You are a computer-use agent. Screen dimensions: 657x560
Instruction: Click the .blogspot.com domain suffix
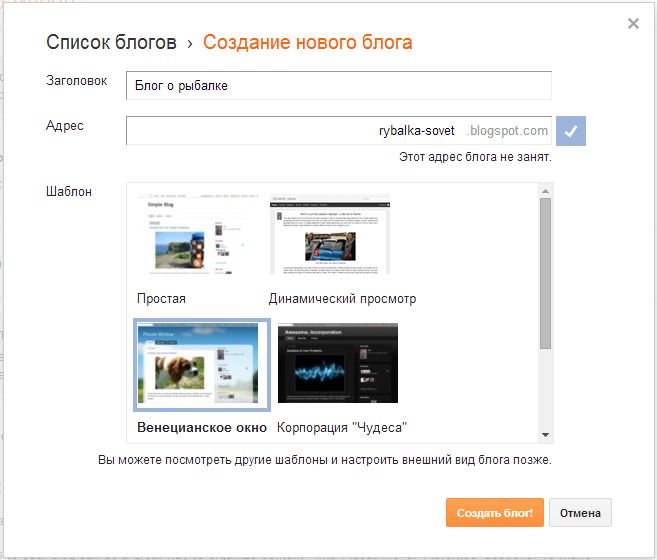point(508,131)
